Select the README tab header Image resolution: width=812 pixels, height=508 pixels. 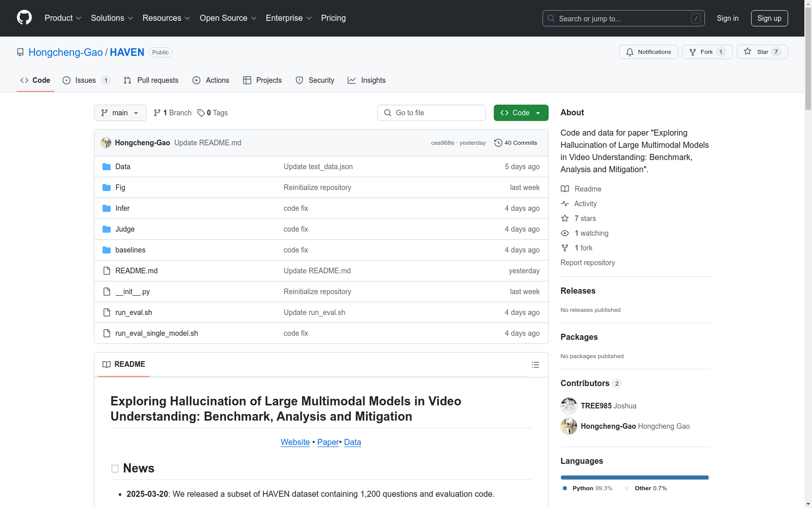click(x=124, y=364)
